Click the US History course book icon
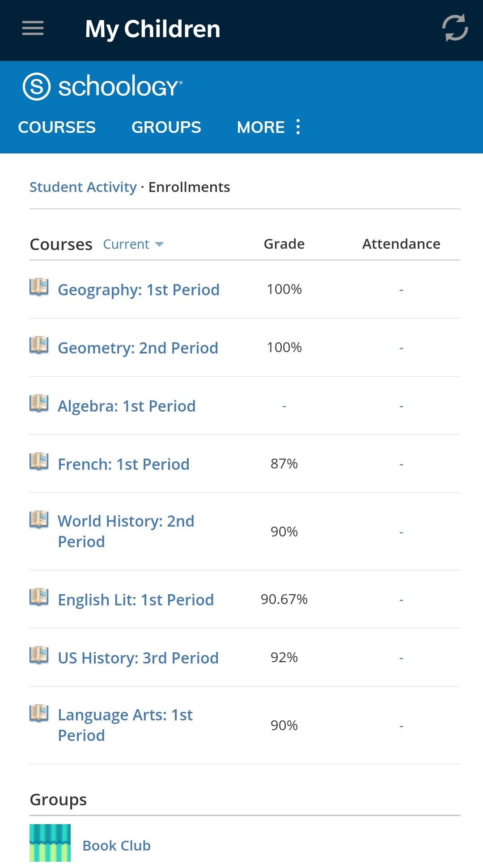This screenshot has height=868, width=483. pos(39,655)
